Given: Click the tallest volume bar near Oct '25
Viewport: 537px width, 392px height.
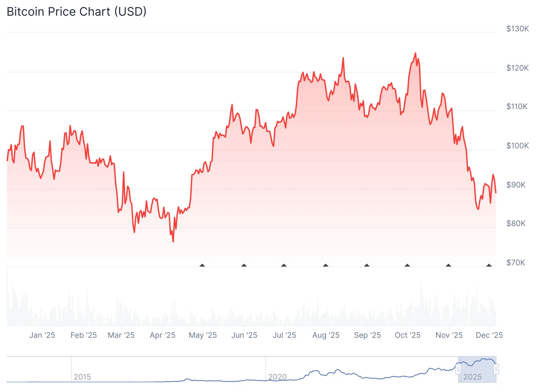Looking at the screenshot, I should [421, 303].
